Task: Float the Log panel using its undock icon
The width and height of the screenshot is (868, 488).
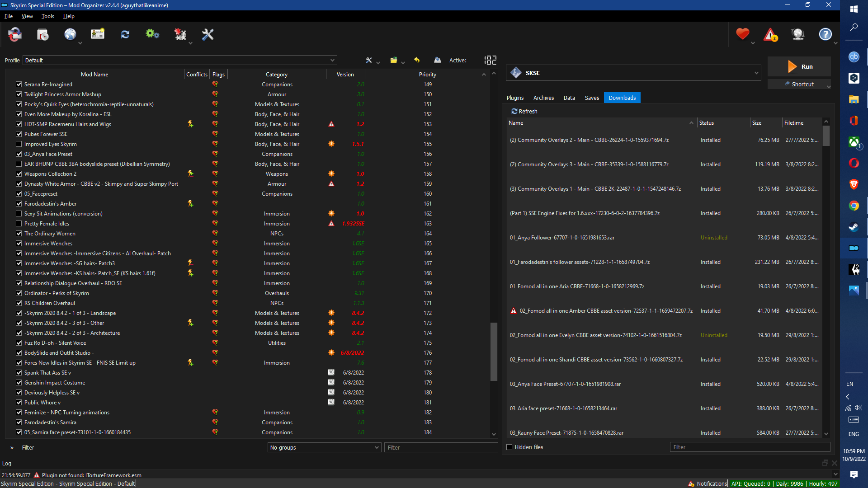Action: pos(825,463)
